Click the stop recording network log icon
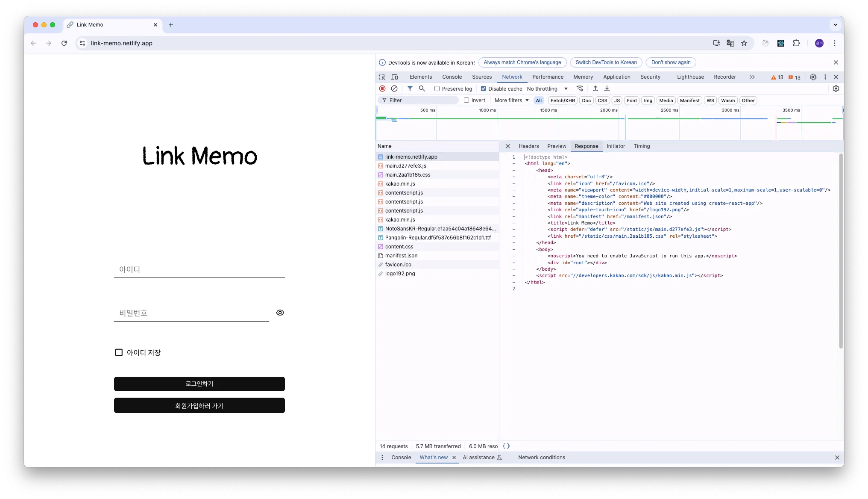868x499 pixels. tap(382, 89)
